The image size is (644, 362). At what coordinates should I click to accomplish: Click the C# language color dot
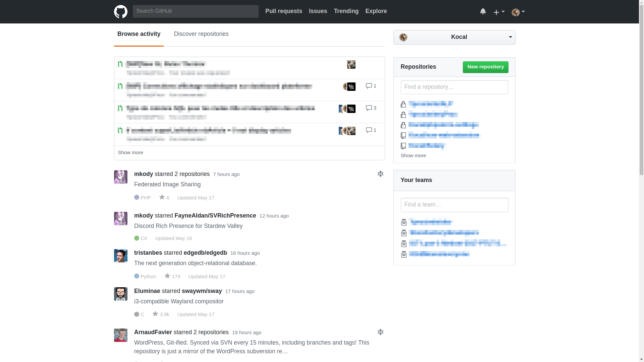click(137, 238)
